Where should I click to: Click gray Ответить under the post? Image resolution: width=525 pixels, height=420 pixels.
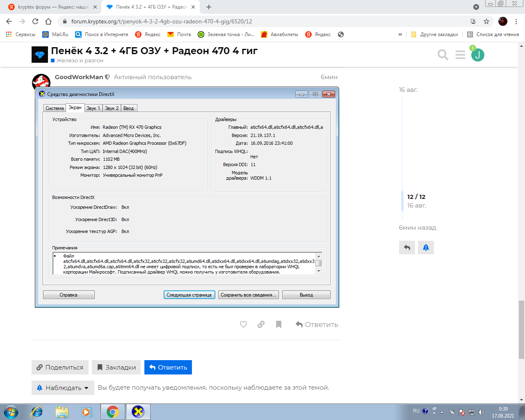[x=317, y=324]
